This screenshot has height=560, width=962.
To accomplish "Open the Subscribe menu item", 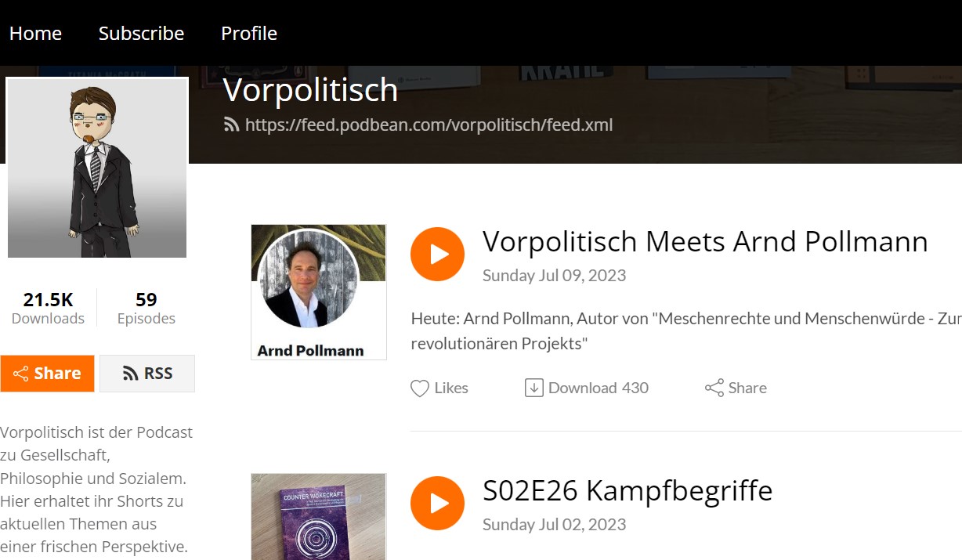I will (141, 33).
